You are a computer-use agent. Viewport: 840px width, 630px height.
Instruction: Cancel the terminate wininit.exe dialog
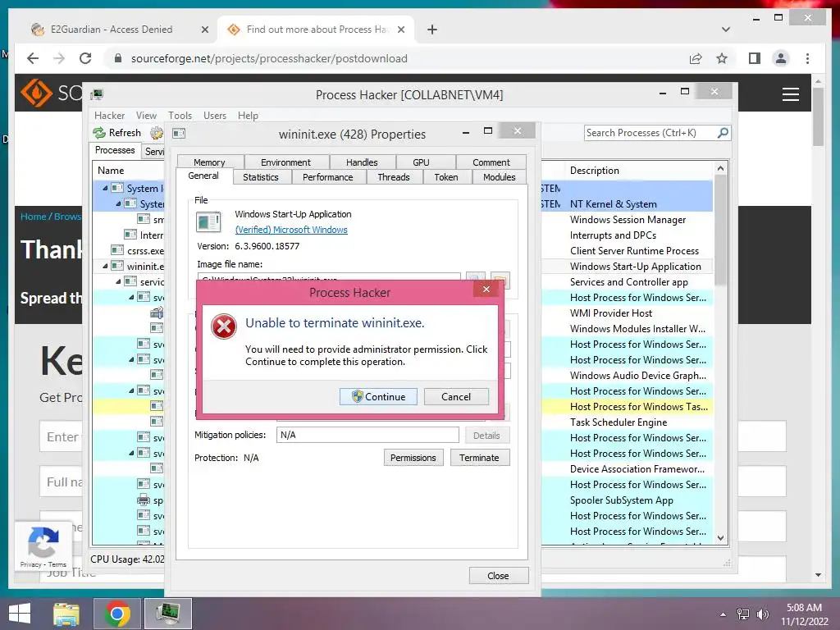pyautogui.click(x=456, y=396)
